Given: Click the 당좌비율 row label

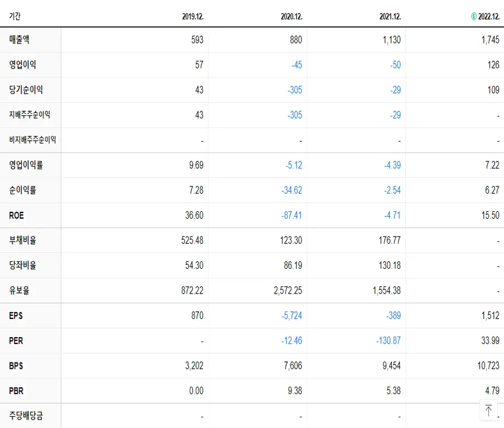Looking at the screenshot, I should (23, 265).
